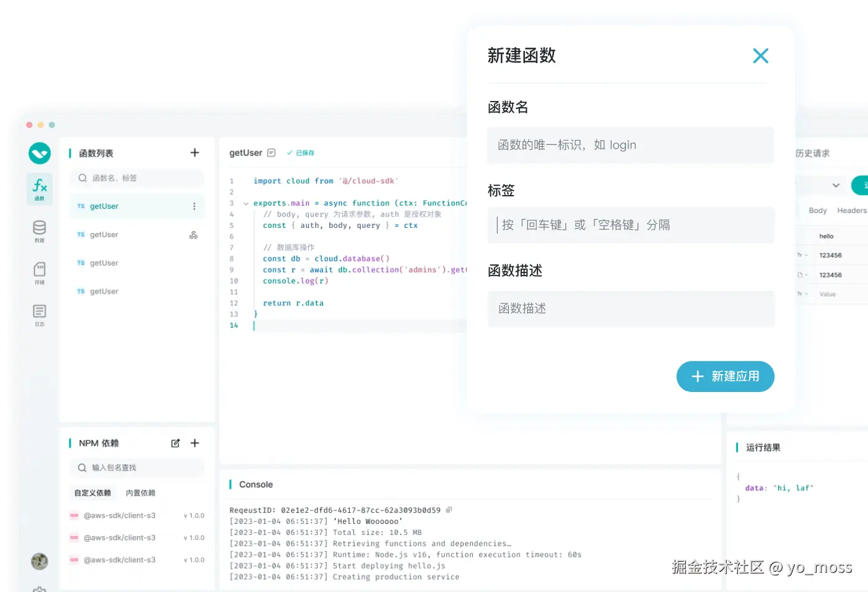Select the 函数 fx sidebar icon

click(40, 189)
